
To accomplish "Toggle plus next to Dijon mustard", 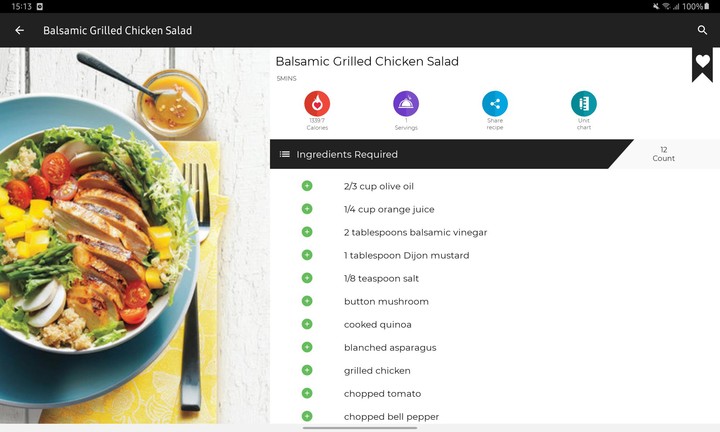I will coord(307,255).
